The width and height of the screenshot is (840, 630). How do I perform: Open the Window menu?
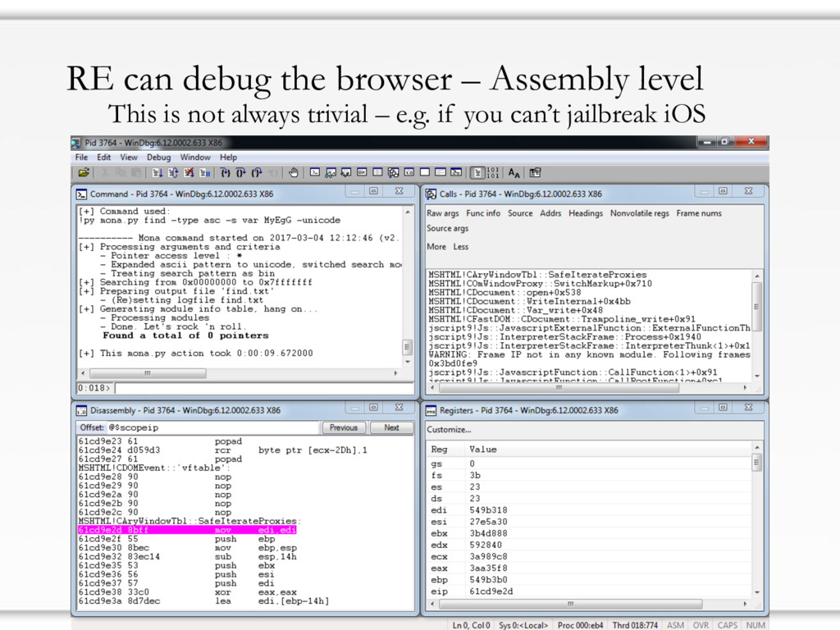[x=195, y=157]
